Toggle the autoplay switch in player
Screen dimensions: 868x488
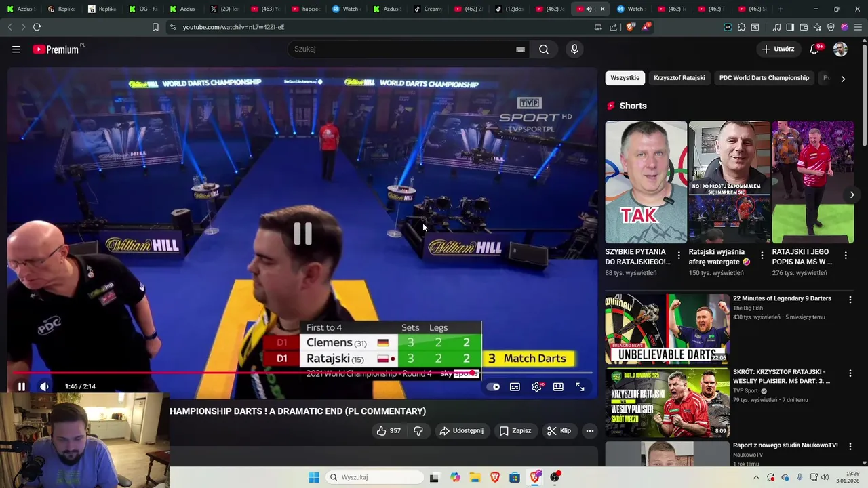point(494,387)
